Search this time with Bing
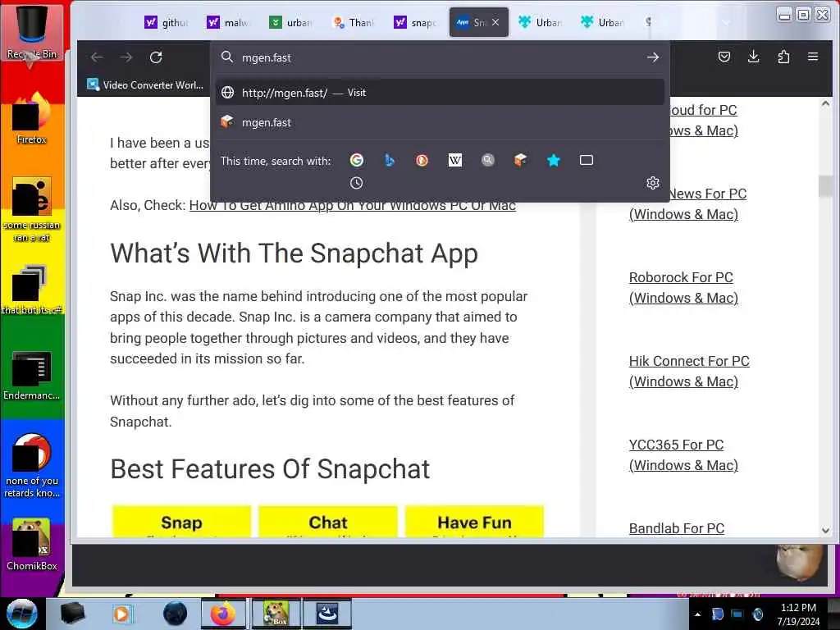The height and width of the screenshot is (630, 840). tap(390, 160)
